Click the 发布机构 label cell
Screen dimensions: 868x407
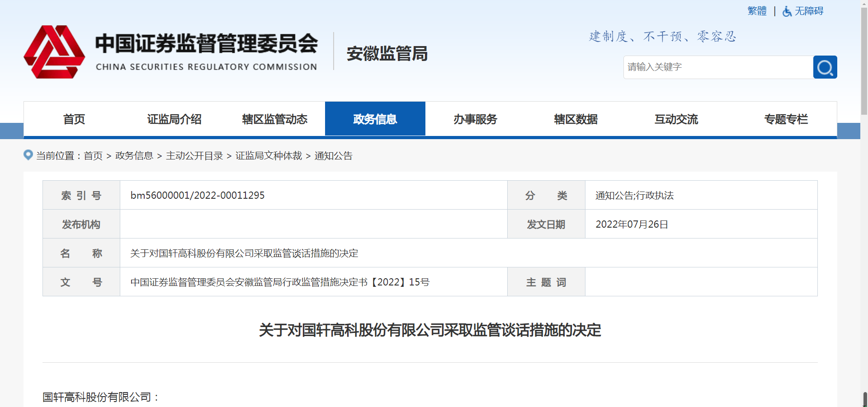point(81,224)
